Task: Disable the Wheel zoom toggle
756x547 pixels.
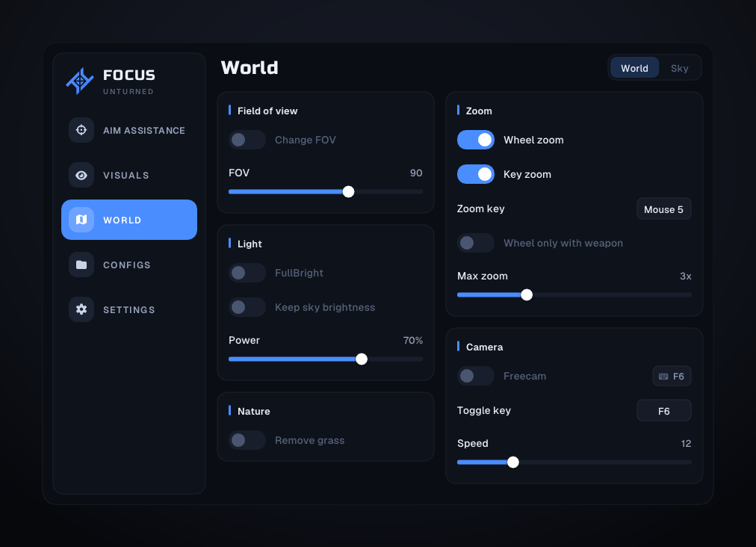Action: tap(475, 140)
